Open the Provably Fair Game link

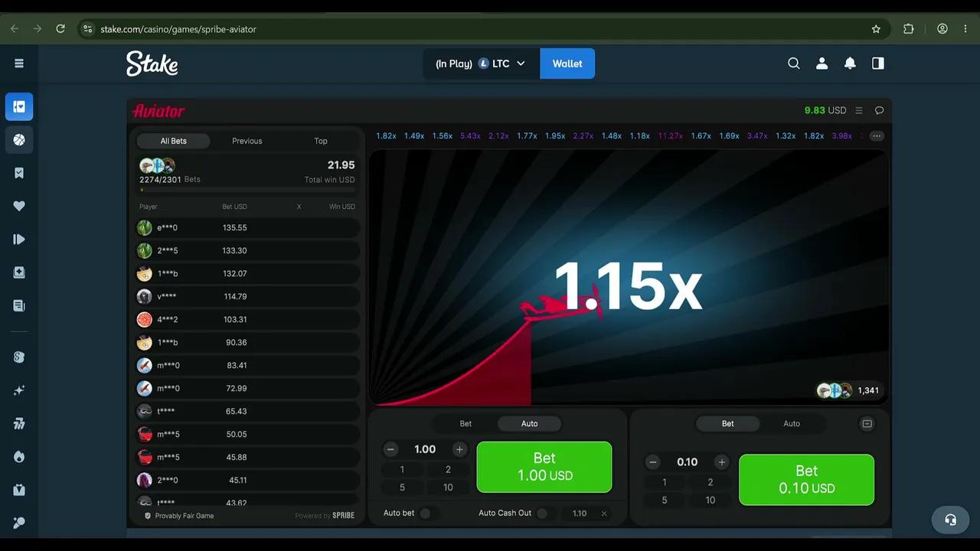click(179, 516)
